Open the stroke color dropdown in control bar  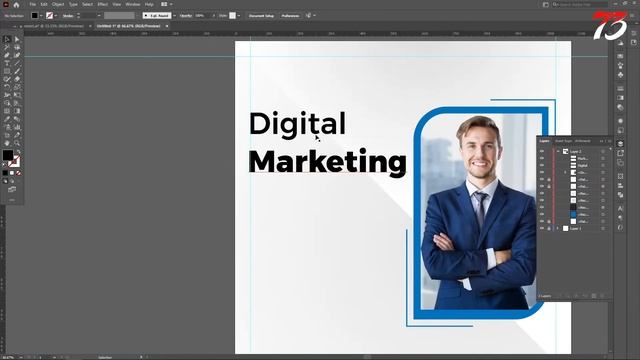[x=56, y=16]
